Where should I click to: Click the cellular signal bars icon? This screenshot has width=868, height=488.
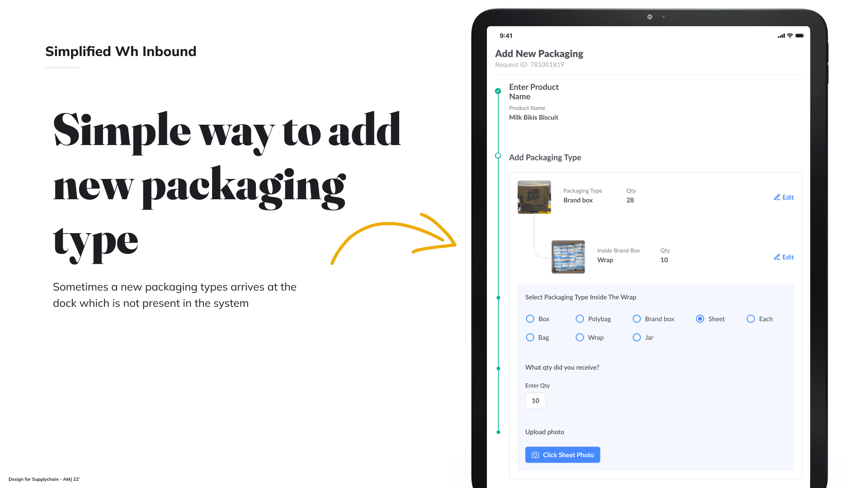[x=781, y=36]
